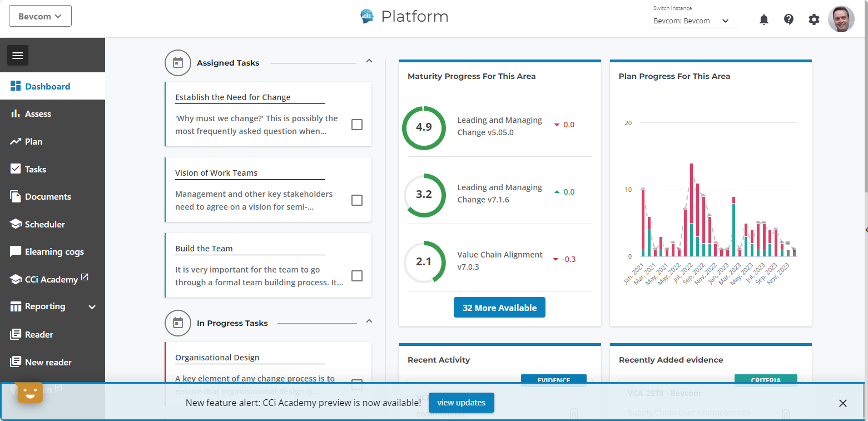Expand the Reporting submenu chevron
Screen dimensions: 868x421
(92, 307)
